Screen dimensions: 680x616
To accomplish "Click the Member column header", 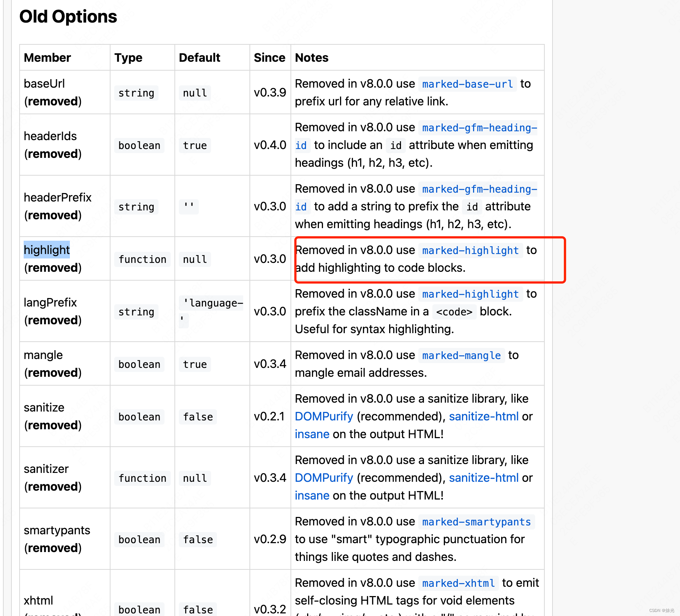I will pos(47,58).
